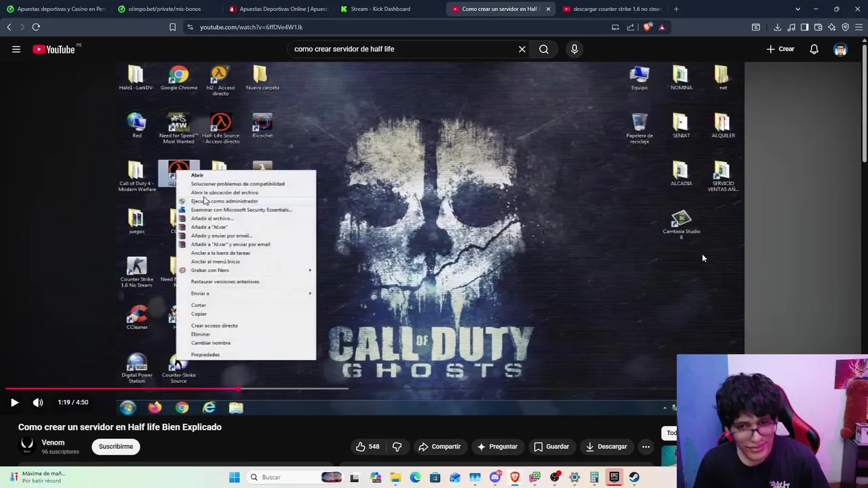
Task: Switch to Apuestas Deportivas Online tab
Action: (x=278, y=9)
